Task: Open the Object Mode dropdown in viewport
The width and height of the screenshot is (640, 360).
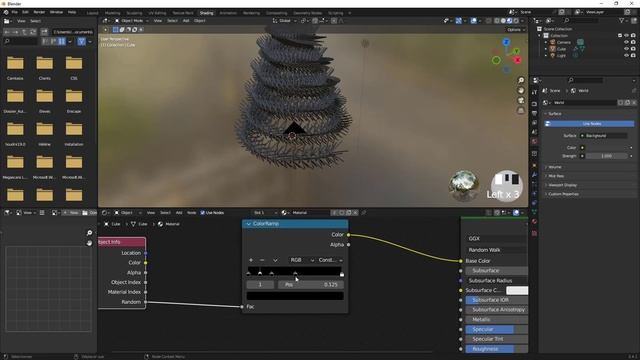Action: coord(131,20)
